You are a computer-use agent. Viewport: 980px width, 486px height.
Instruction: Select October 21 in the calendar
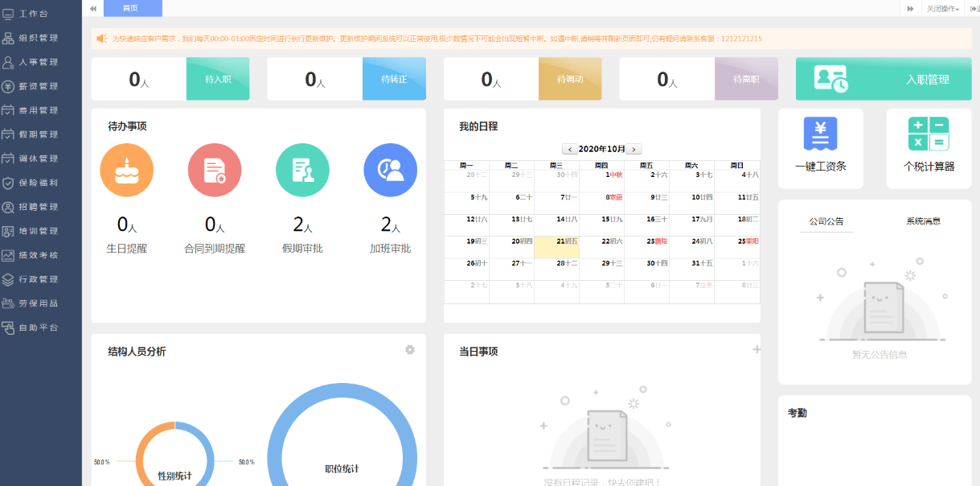pyautogui.click(x=556, y=247)
